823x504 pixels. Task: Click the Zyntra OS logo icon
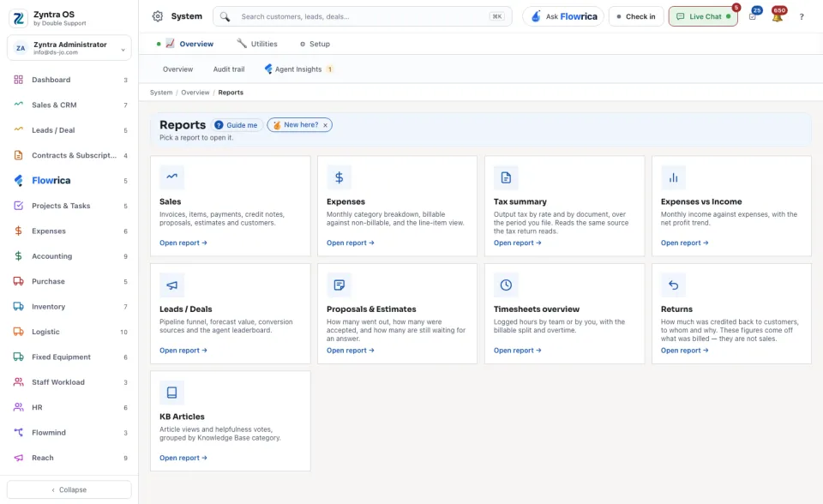pyautogui.click(x=18, y=18)
